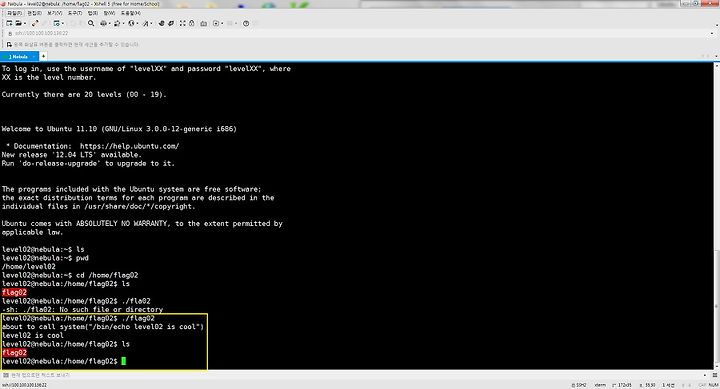Click the globe encoding icon
This screenshot has height=389, width=720.
coord(131,23)
